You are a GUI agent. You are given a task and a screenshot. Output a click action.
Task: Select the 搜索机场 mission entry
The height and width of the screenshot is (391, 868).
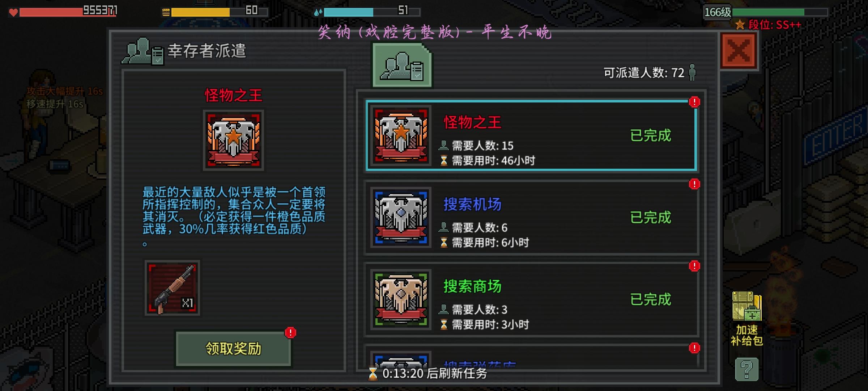pos(531,217)
